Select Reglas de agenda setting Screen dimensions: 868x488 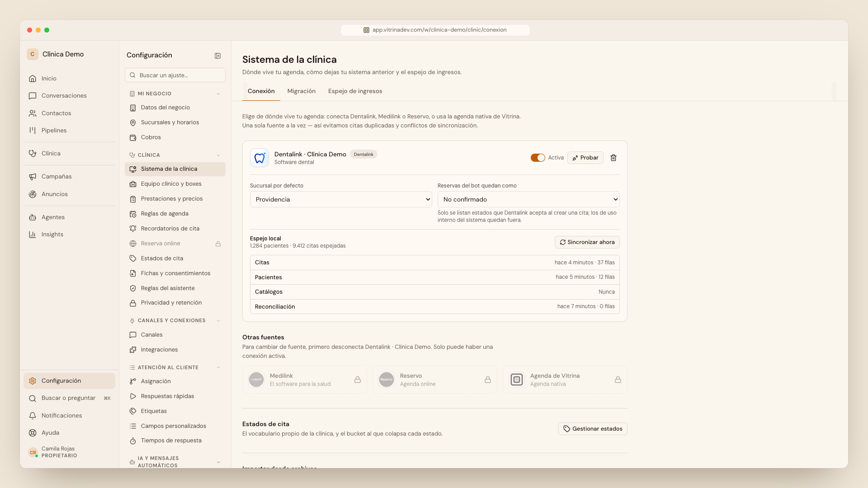tap(175, 214)
